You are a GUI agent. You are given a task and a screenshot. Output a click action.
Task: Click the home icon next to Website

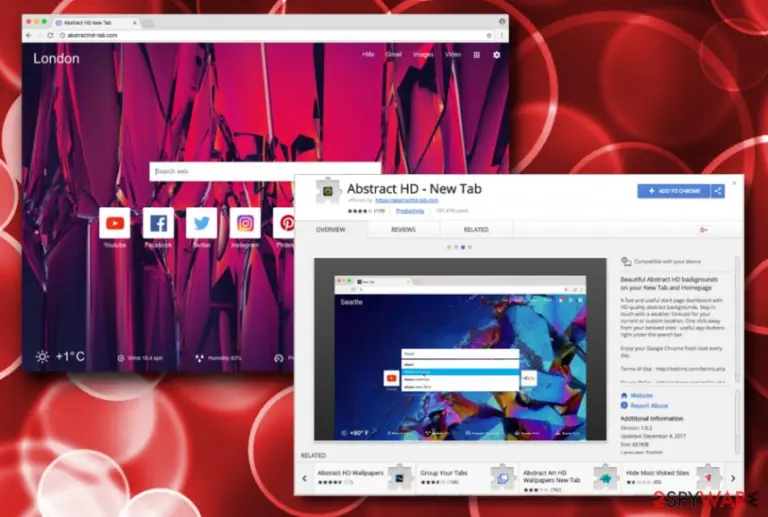pos(624,395)
